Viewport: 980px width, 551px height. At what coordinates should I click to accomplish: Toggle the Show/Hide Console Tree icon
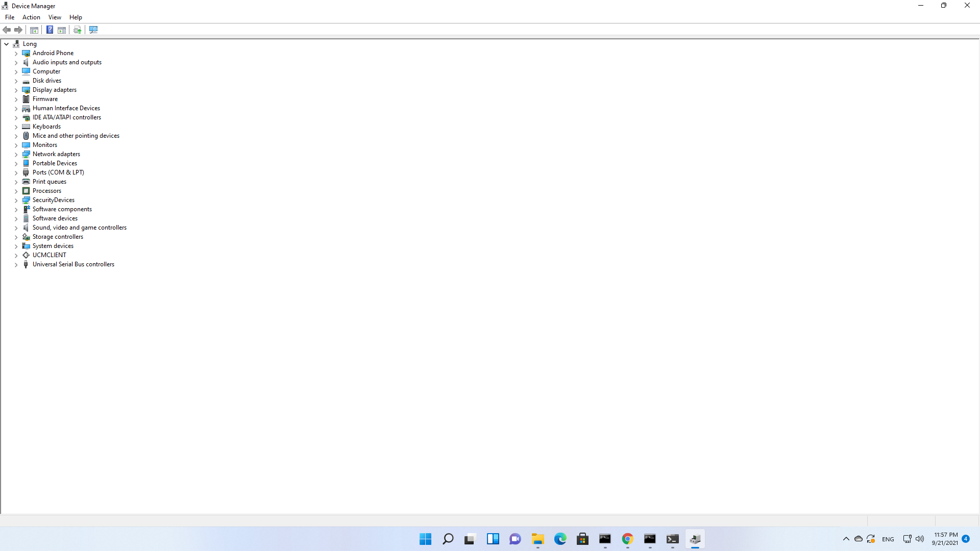[x=34, y=30]
